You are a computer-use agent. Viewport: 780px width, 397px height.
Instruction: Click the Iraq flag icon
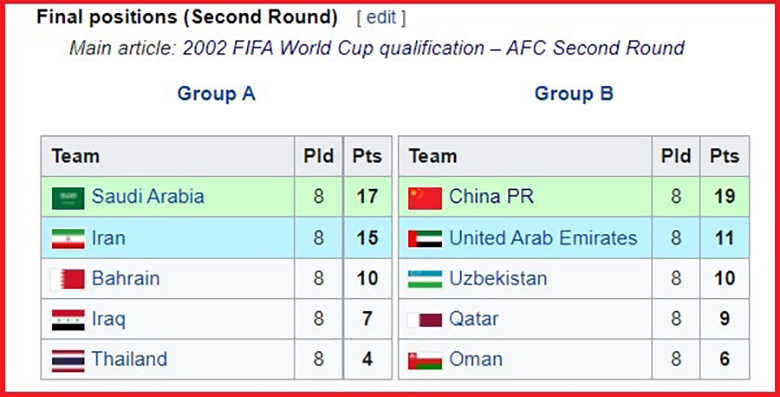click(68, 320)
